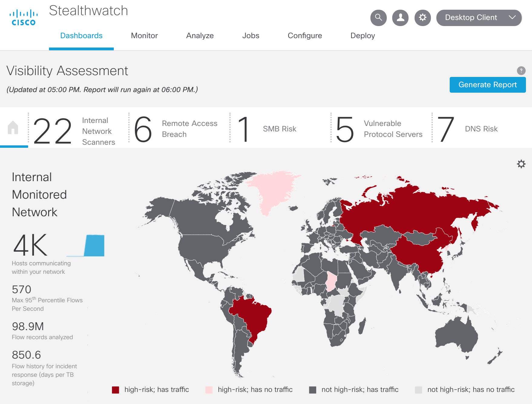This screenshot has width=532, height=404.
Task: Click the Generate Report button
Action: (x=487, y=85)
